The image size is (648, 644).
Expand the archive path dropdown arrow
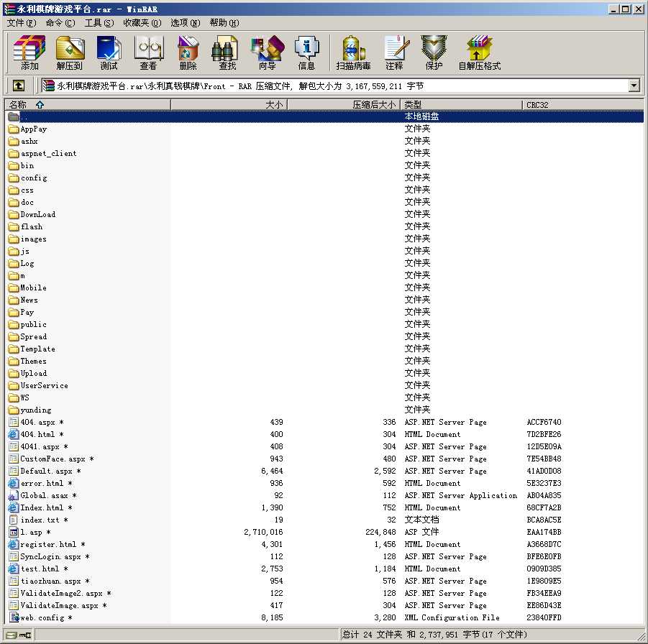634,86
